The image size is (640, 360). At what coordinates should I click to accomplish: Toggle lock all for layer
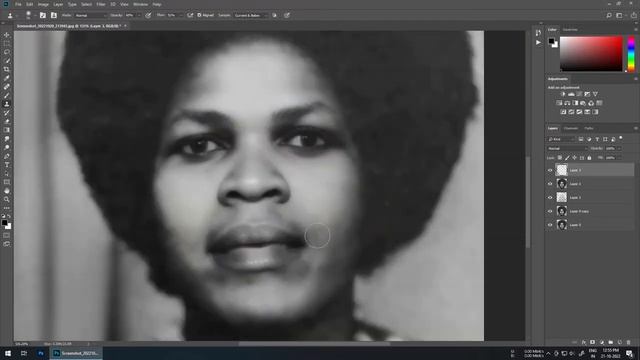589,158
